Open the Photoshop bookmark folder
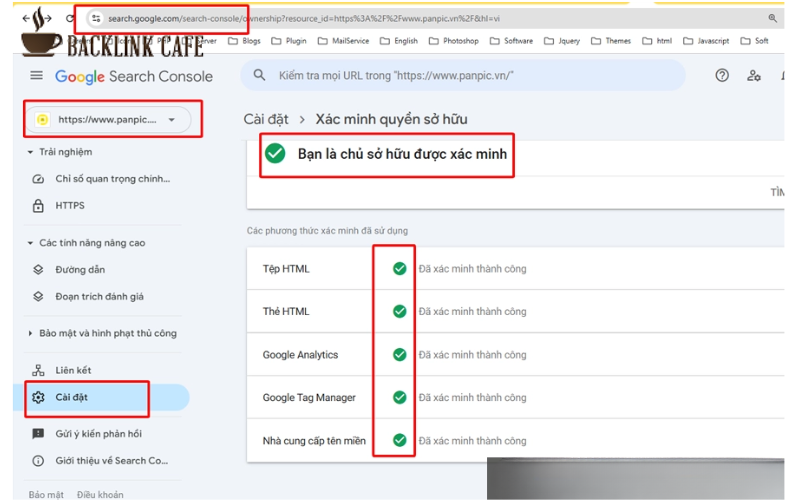This screenshot has width=800, height=500. pyautogui.click(x=454, y=41)
